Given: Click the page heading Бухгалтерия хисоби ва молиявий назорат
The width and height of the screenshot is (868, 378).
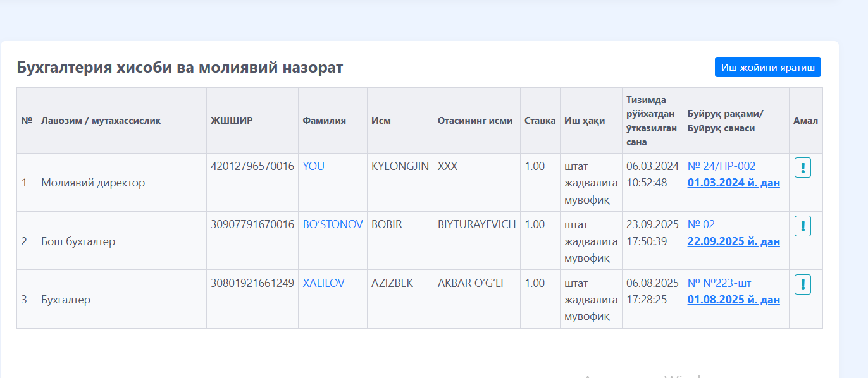Looking at the screenshot, I should coord(180,68).
